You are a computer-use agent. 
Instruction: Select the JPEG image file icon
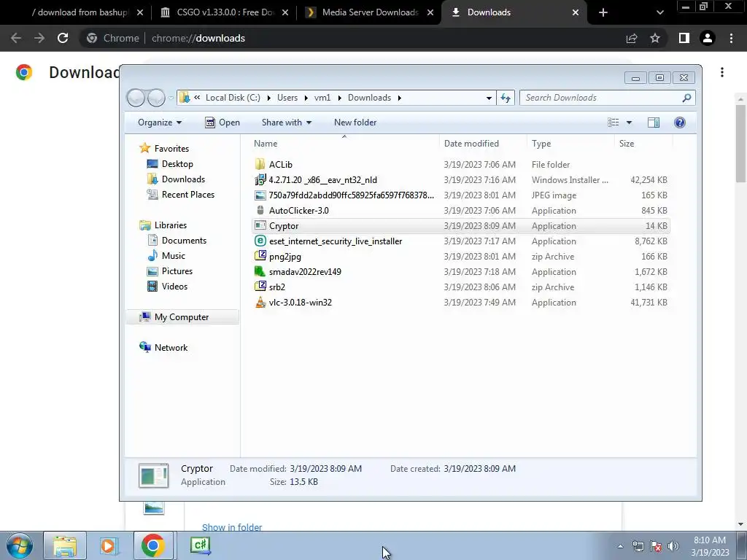(x=260, y=195)
